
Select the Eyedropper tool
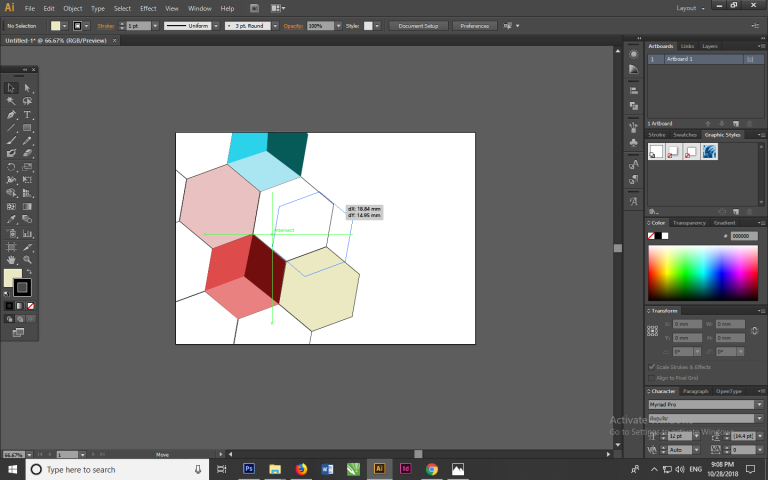coord(11,219)
